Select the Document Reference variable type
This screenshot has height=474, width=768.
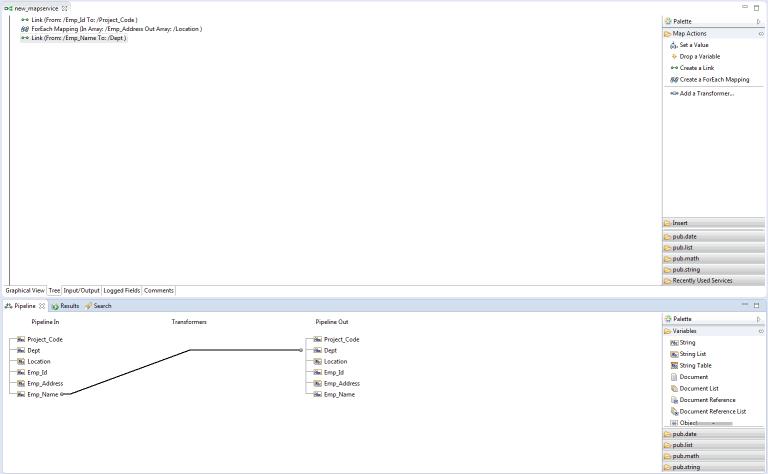(707, 400)
